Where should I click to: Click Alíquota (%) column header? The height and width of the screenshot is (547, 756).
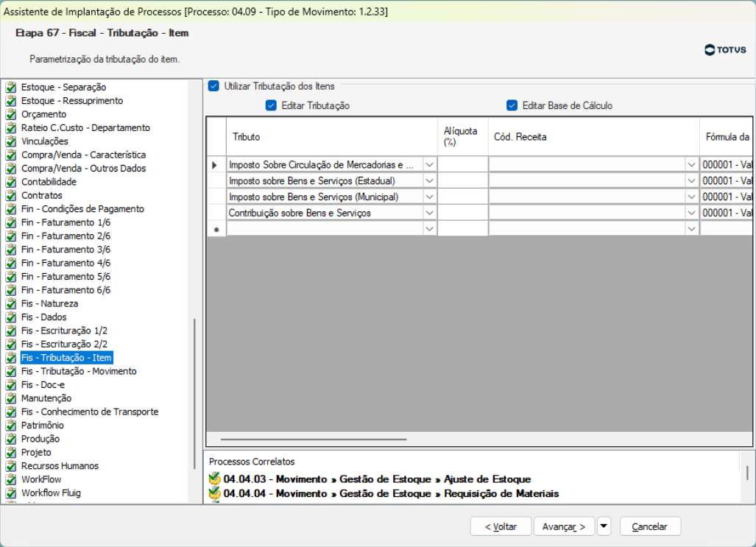(x=463, y=136)
